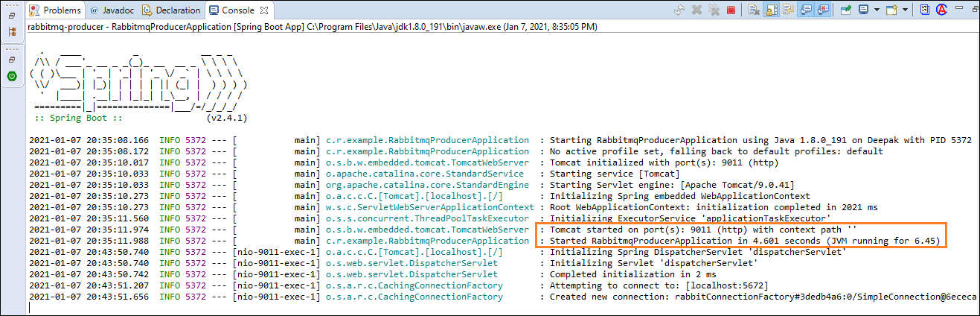Minimize the Console view panel
This screenshot has width=980, height=316.
pyautogui.click(x=958, y=8)
